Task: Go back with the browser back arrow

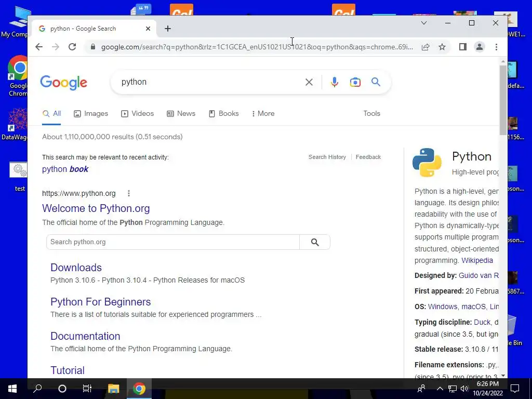Action: [x=39, y=47]
